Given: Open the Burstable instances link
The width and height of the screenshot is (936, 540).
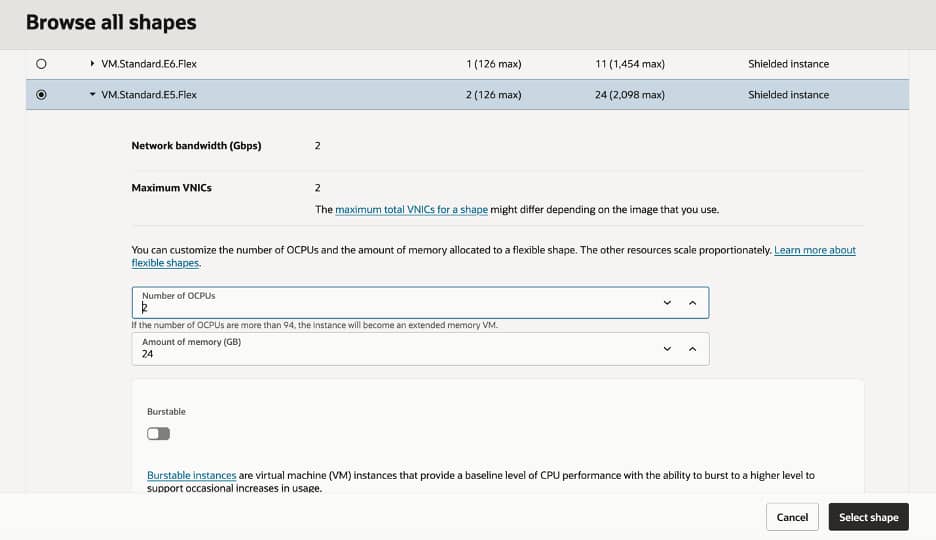Looking at the screenshot, I should point(192,476).
